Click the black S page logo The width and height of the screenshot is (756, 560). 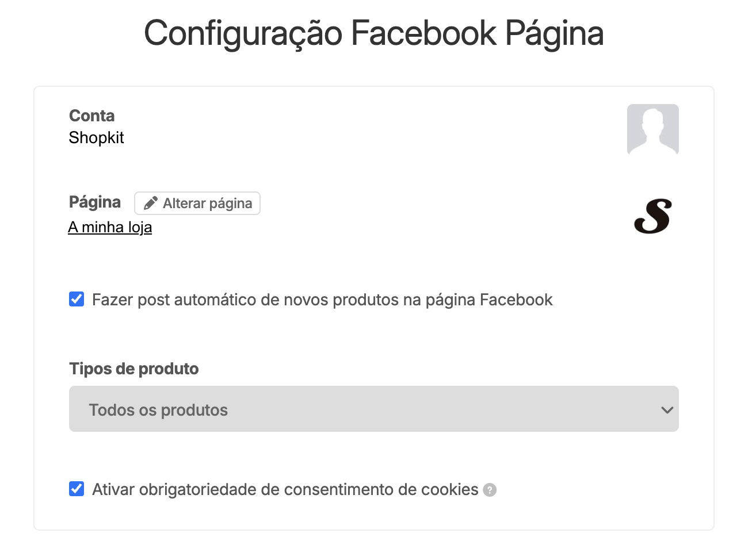pyautogui.click(x=652, y=217)
